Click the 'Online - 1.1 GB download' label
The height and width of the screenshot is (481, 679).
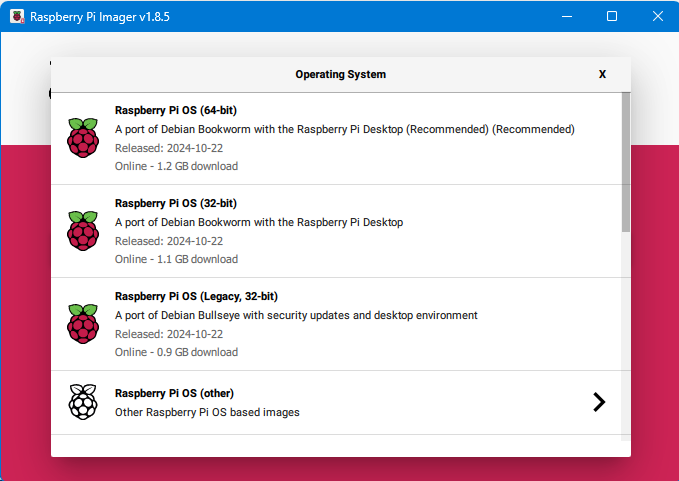(176, 259)
